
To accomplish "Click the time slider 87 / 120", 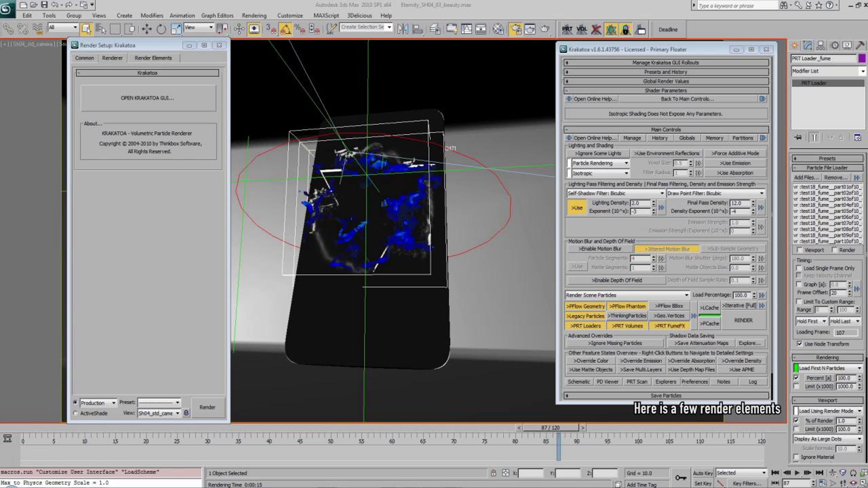I will pos(550,428).
